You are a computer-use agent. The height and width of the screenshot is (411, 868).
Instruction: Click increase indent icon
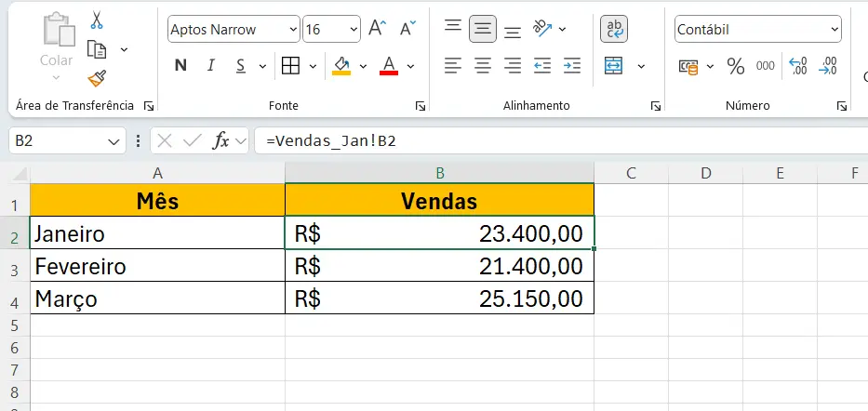pyautogui.click(x=572, y=66)
